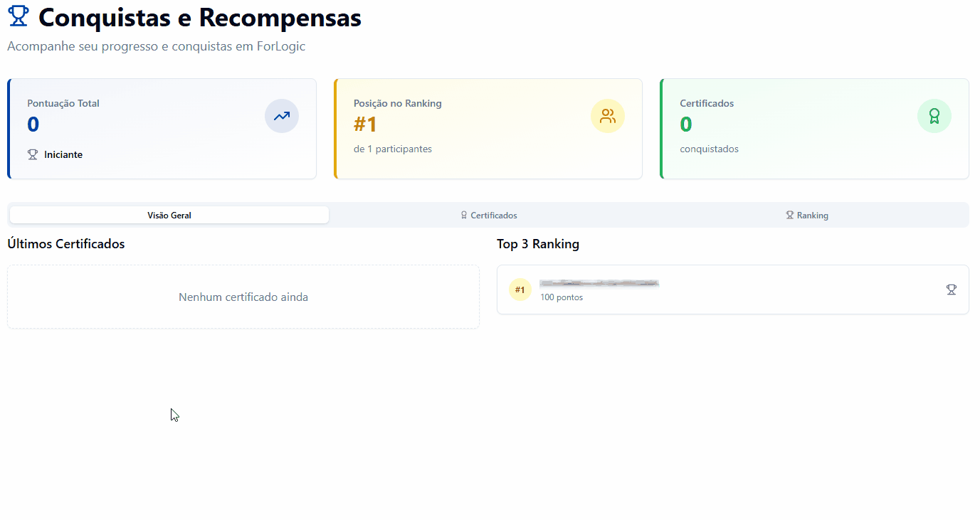Click the "100 pontos" score text
980x520 pixels.
tap(562, 297)
